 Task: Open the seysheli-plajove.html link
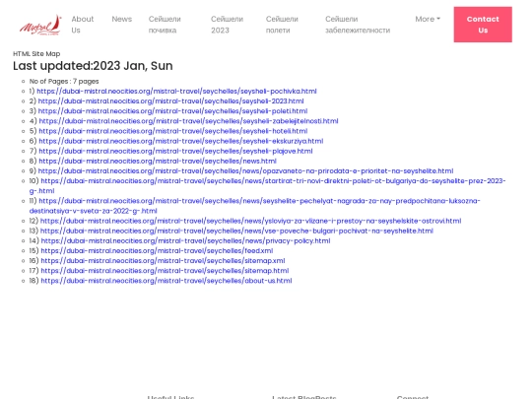tap(175, 151)
